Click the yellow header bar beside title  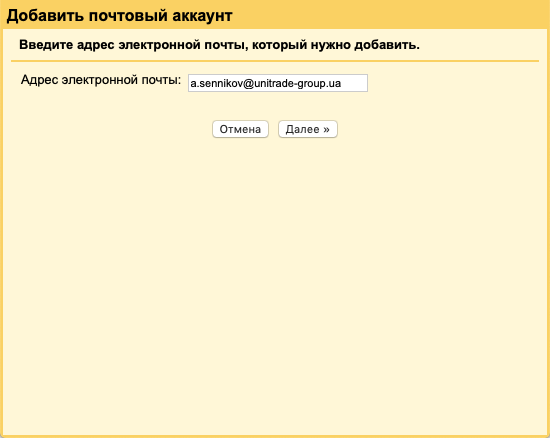[x=389, y=15]
